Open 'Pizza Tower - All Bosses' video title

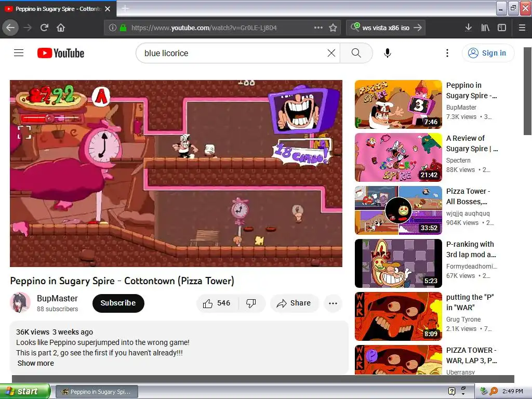coord(468,196)
